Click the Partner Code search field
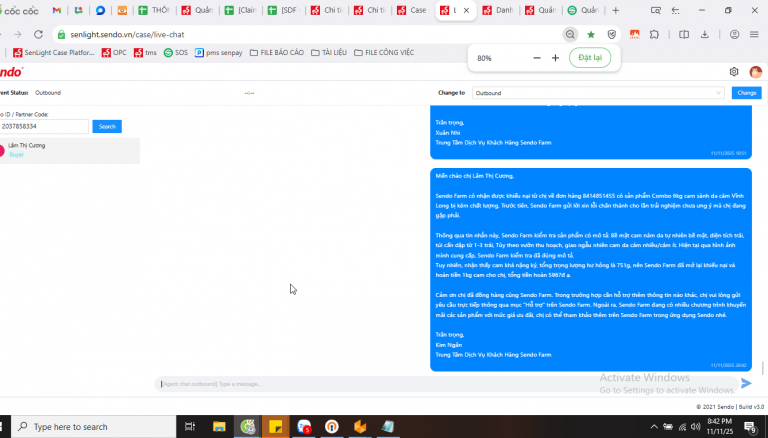768x438 pixels. click(x=44, y=126)
